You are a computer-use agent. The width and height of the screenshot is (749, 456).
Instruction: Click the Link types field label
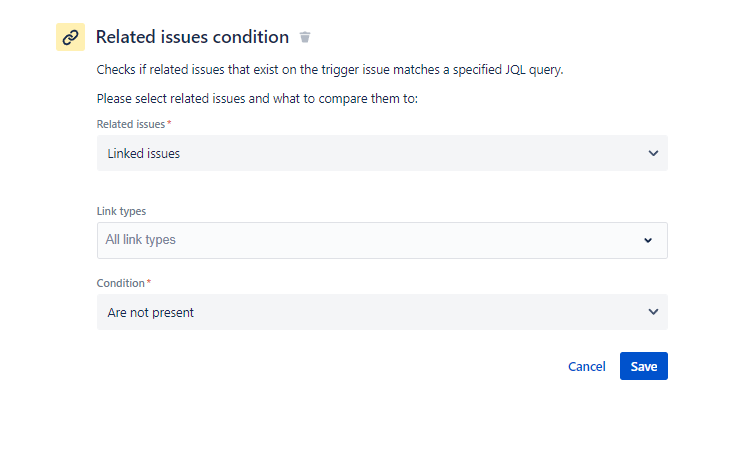tap(121, 211)
